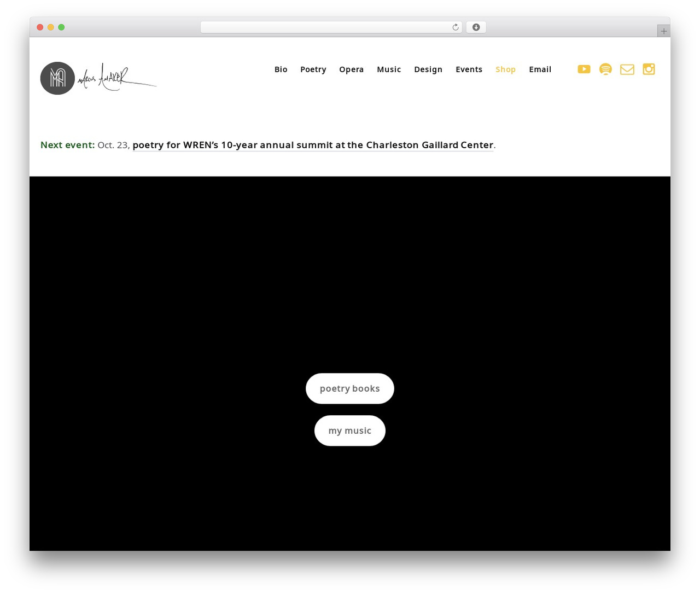Image resolution: width=700 pixels, height=593 pixels.
Task: Click the 'my music' button
Action: click(x=350, y=431)
